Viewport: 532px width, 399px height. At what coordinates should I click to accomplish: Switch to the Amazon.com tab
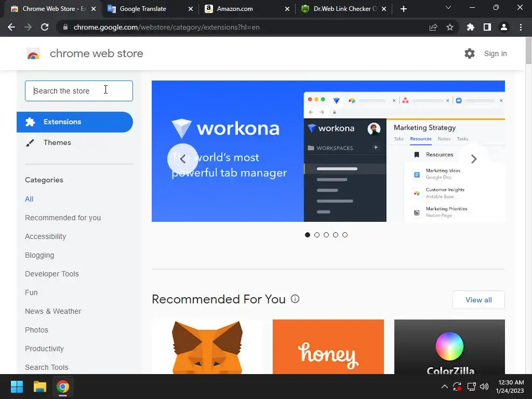(x=246, y=9)
